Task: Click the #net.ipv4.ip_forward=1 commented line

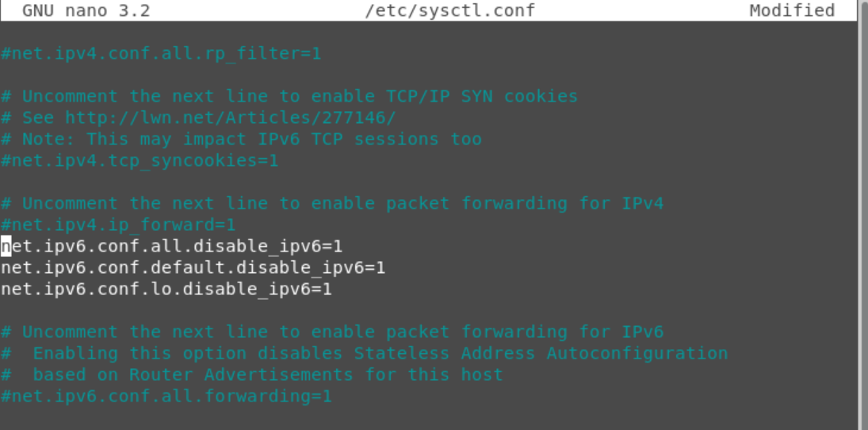Action: click(118, 225)
